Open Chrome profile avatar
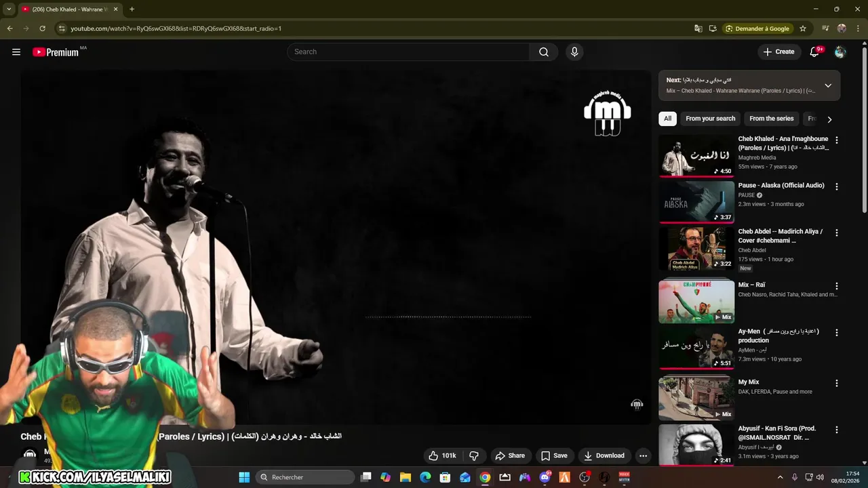The height and width of the screenshot is (488, 868). click(842, 28)
